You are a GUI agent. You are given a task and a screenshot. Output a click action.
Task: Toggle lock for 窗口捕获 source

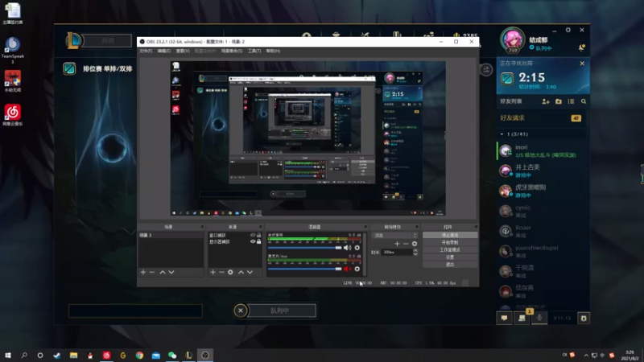pos(258,235)
